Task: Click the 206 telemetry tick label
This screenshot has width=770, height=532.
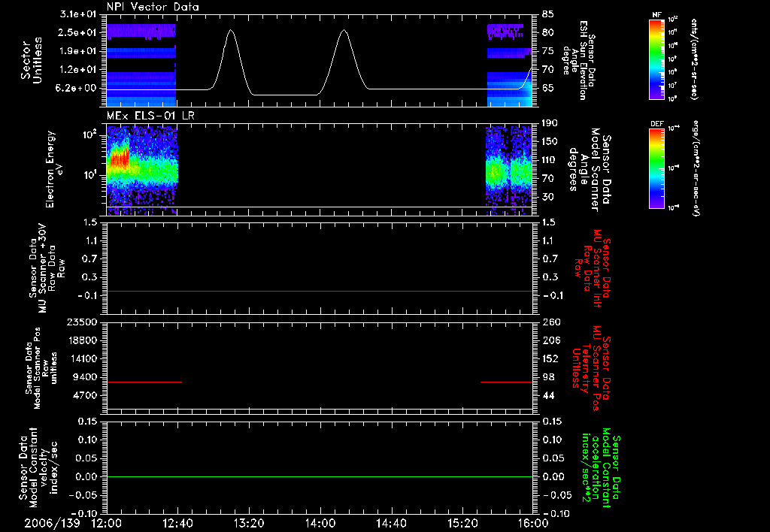Action: [550, 340]
